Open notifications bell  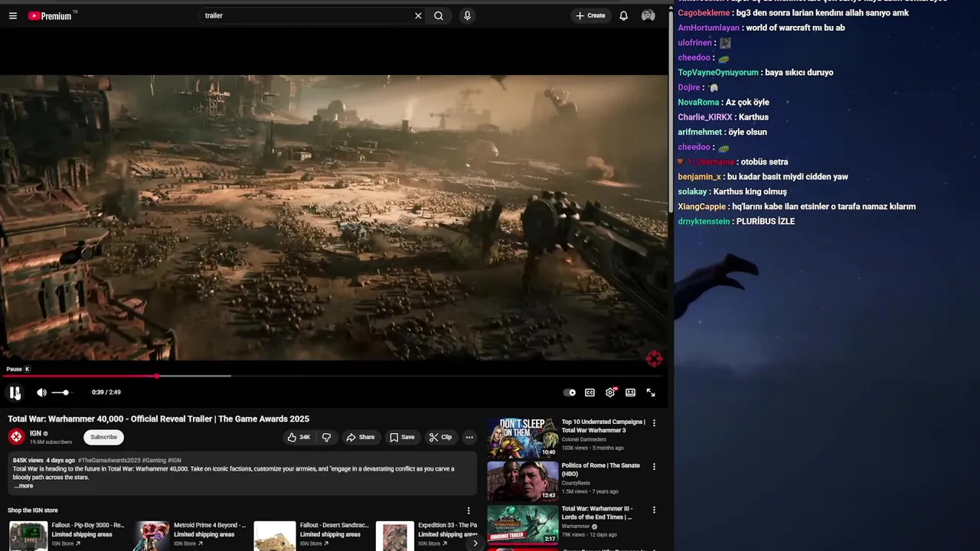(x=624, y=15)
